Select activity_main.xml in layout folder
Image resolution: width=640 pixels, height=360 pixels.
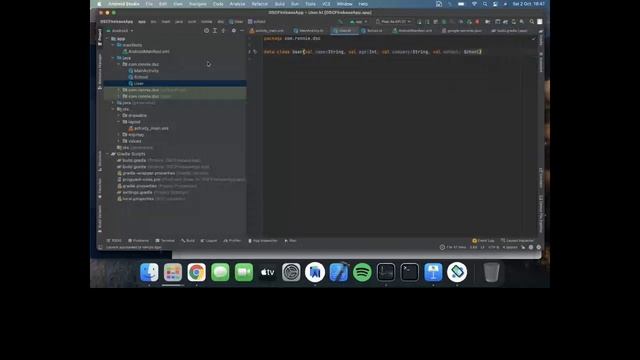(x=148, y=128)
